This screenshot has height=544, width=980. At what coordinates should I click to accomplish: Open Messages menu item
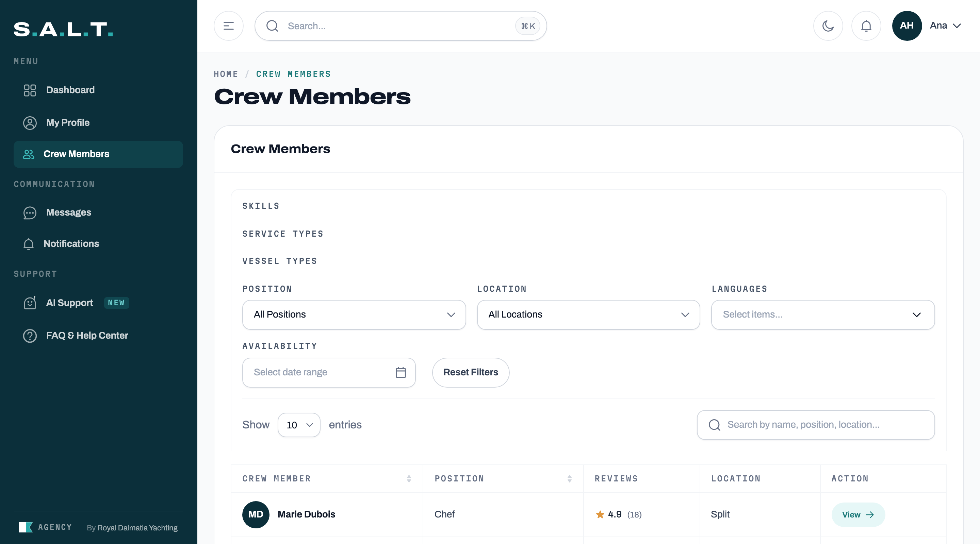pos(98,213)
